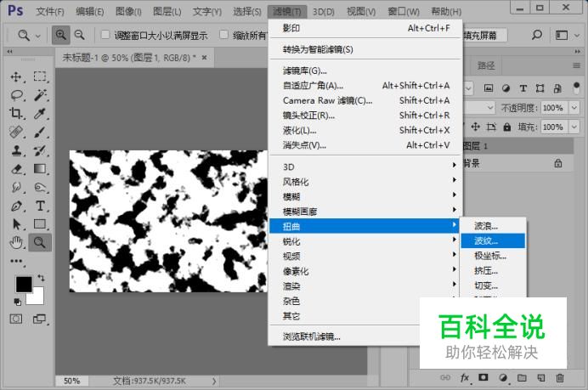Viewport: 588px width, 390px height.
Task: Add a layer mask
Action: 483,377
